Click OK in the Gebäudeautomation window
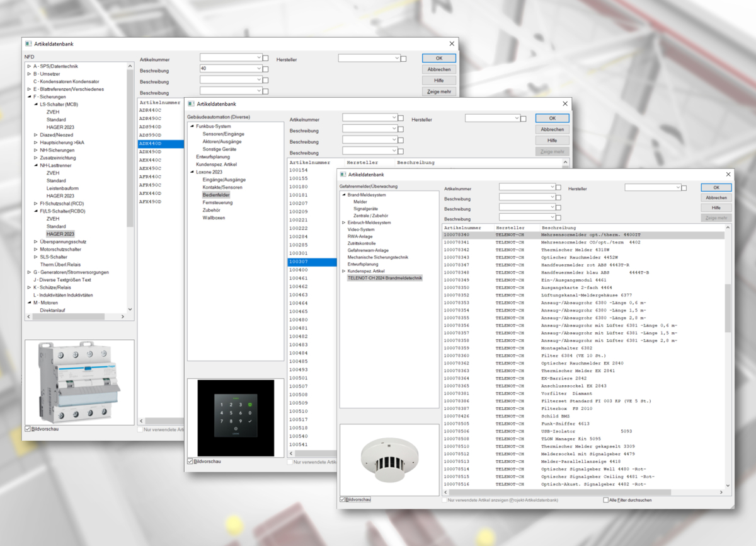This screenshot has width=756, height=546. tap(553, 118)
